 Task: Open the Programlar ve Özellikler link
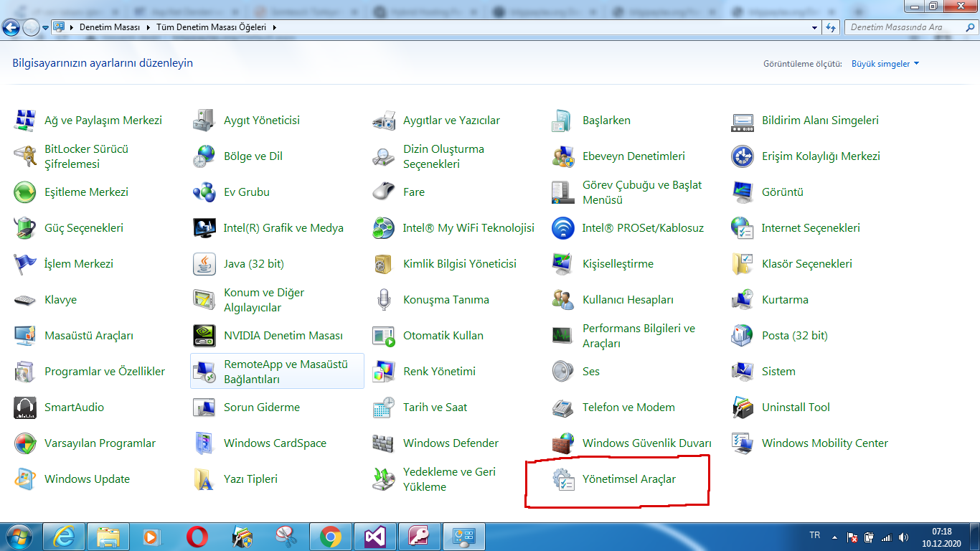point(105,372)
